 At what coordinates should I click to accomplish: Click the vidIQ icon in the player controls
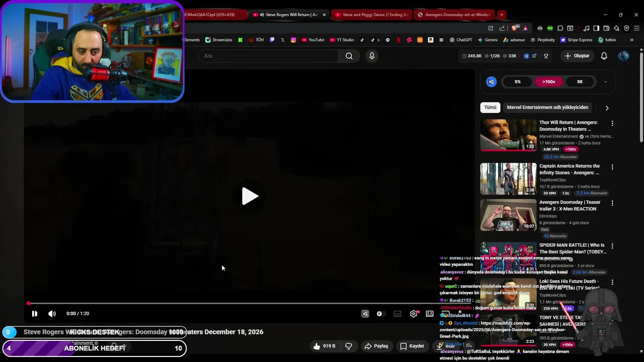[x=365, y=314]
